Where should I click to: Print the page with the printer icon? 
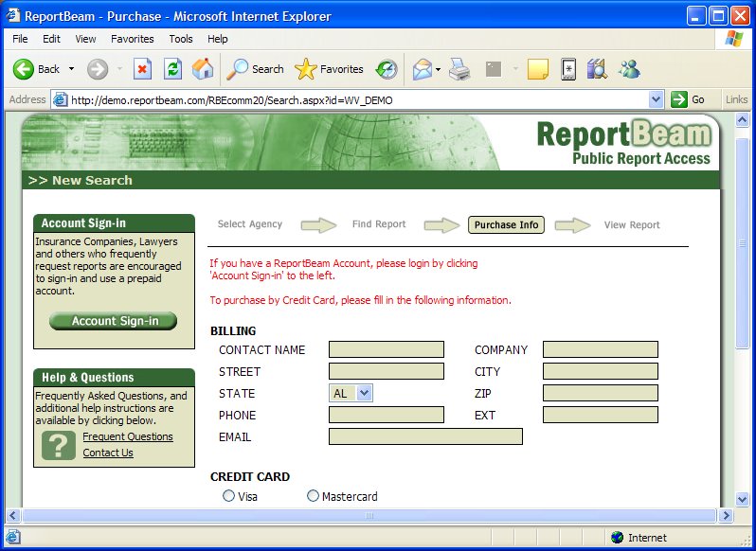click(459, 70)
